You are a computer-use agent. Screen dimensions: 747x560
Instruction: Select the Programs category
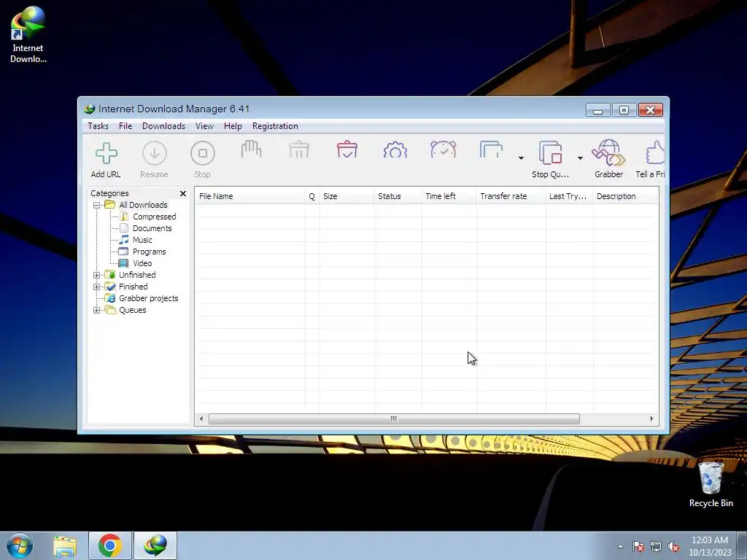[149, 252]
